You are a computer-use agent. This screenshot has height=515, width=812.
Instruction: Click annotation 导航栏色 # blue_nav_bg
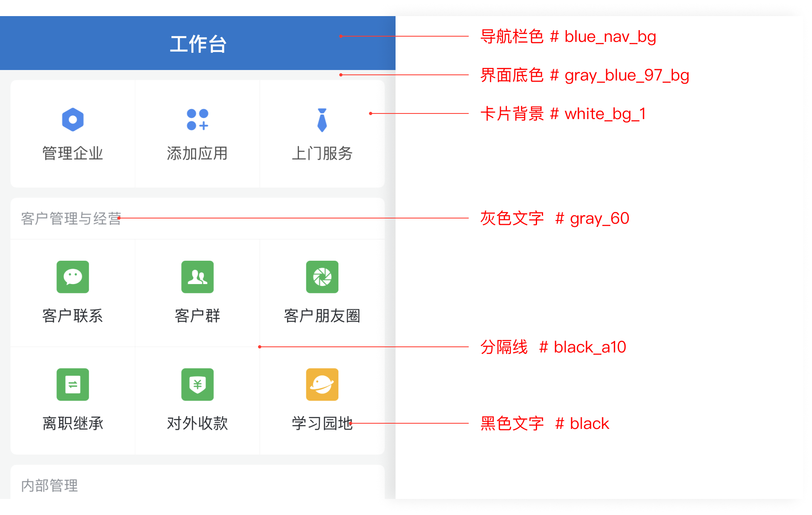tap(568, 37)
